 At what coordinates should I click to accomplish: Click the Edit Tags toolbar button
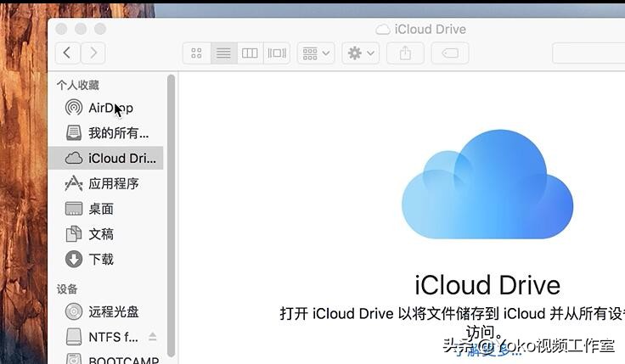pyautogui.click(x=450, y=53)
